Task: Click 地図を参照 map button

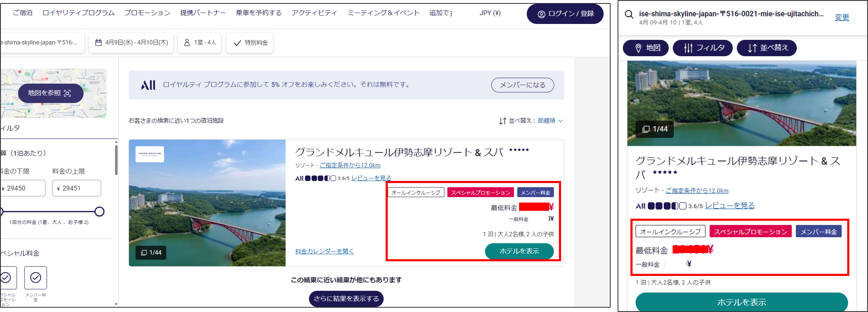Action: (50, 93)
